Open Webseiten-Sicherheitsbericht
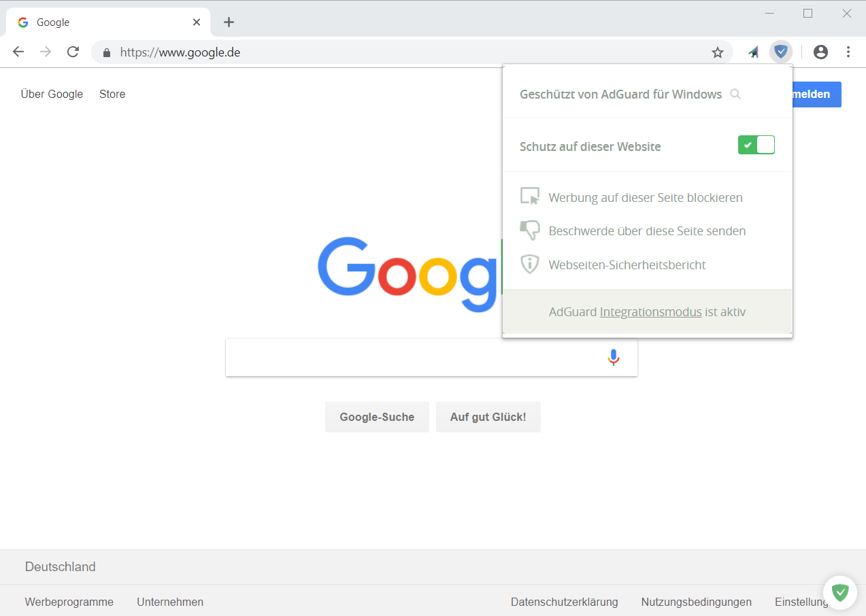 pos(627,265)
